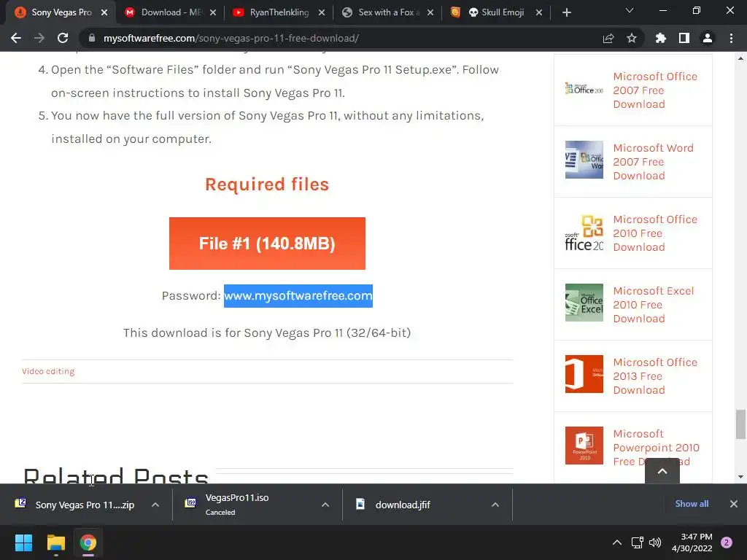Click the Word 2007 thumbnail image
This screenshot has width=747, height=560.
pos(584,160)
